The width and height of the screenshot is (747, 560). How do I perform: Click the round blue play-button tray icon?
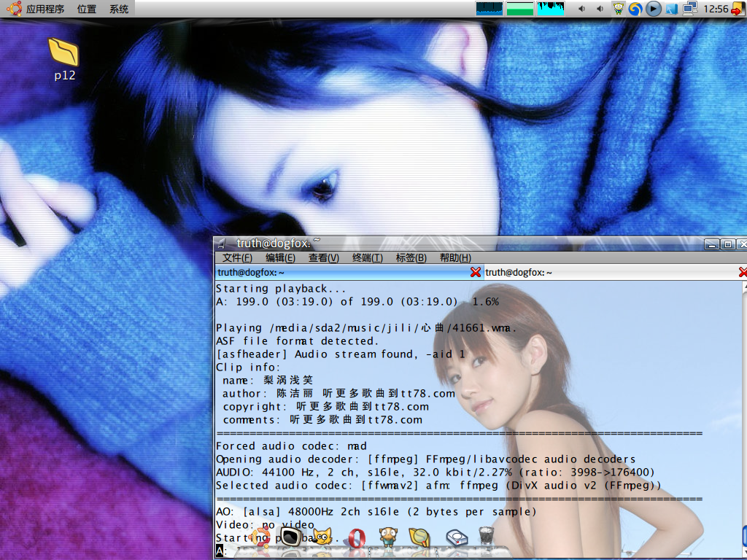point(653,9)
